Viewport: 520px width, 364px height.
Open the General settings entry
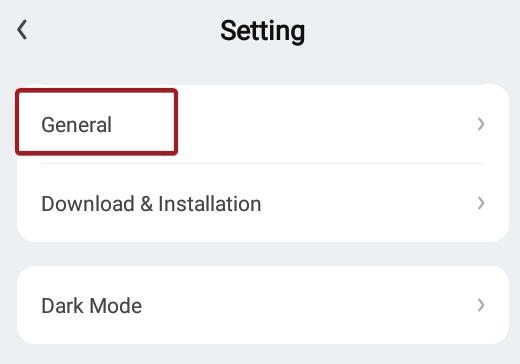[263, 124]
